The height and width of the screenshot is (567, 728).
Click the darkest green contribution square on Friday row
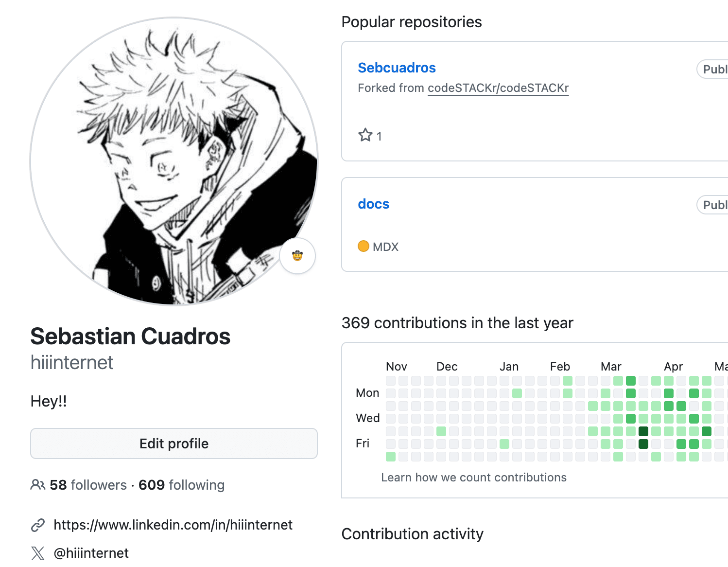click(x=643, y=443)
